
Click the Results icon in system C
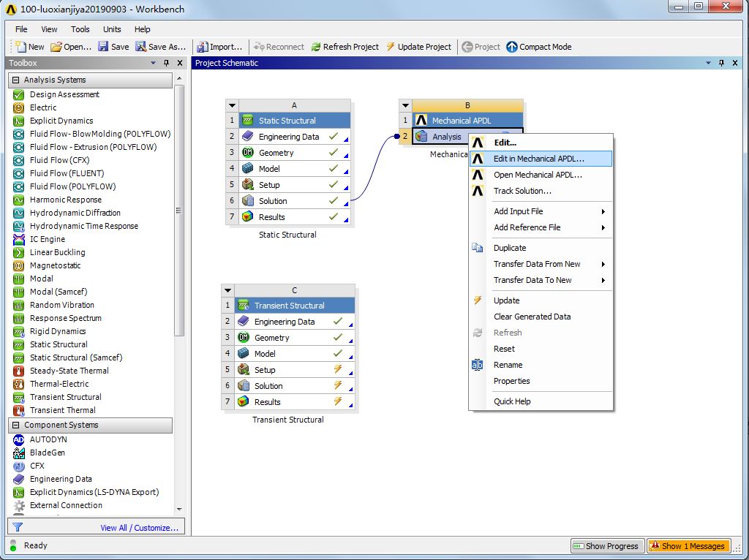243,402
